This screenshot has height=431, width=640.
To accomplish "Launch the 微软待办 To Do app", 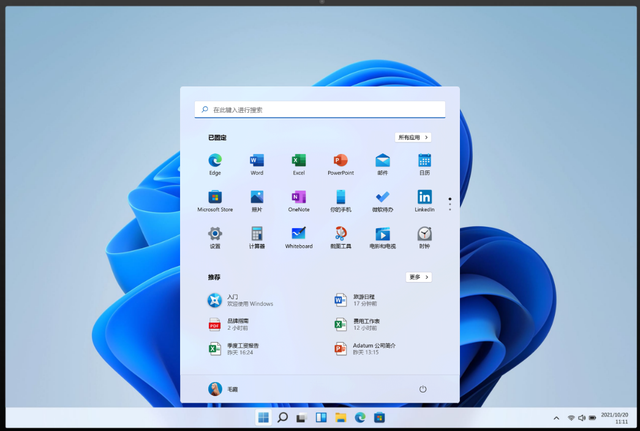I will [x=382, y=201].
